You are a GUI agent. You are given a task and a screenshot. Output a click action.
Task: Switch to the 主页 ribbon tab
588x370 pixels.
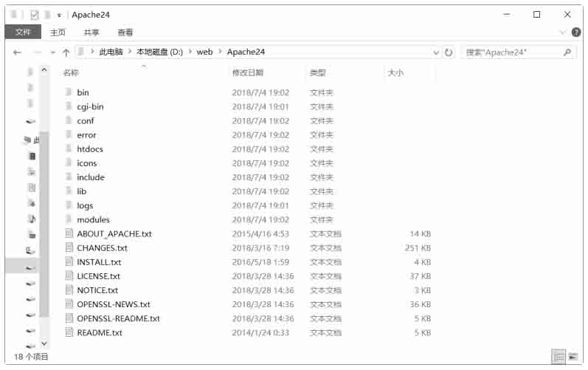pyautogui.click(x=58, y=32)
